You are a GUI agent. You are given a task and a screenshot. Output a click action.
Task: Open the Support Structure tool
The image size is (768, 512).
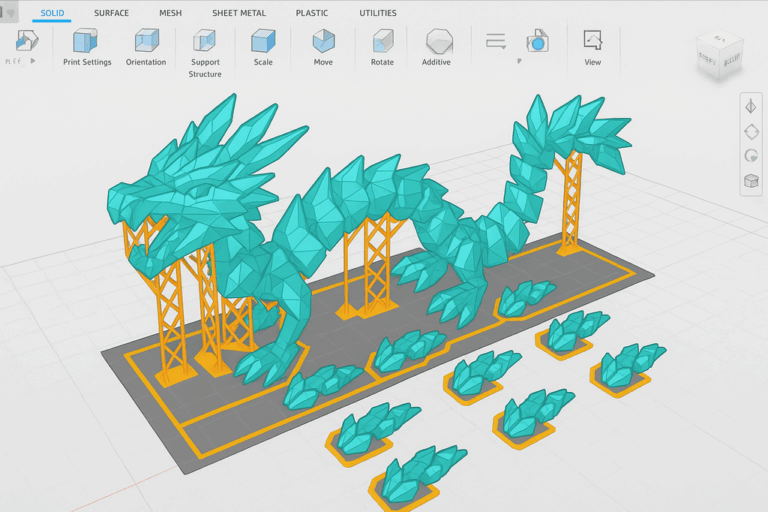click(x=205, y=53)
